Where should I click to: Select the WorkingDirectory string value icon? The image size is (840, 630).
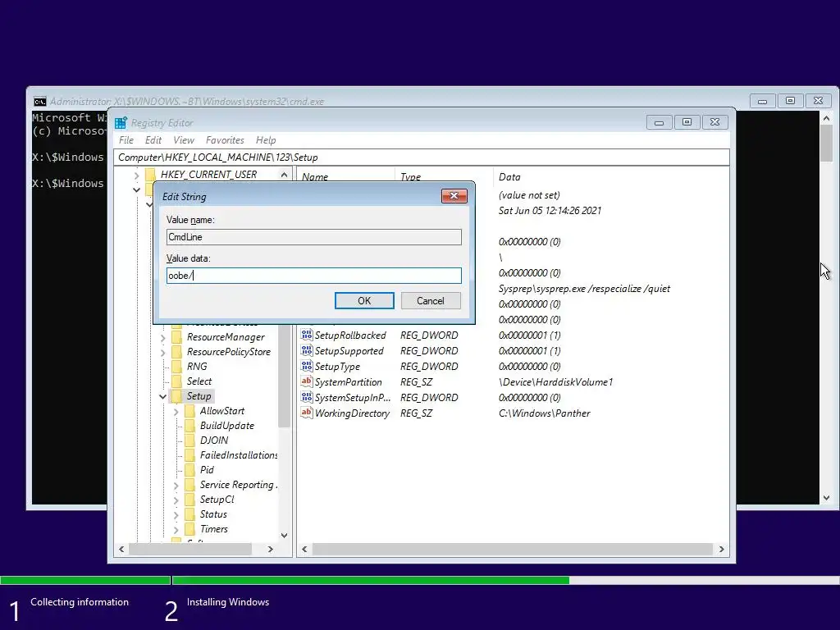[307, 413]
